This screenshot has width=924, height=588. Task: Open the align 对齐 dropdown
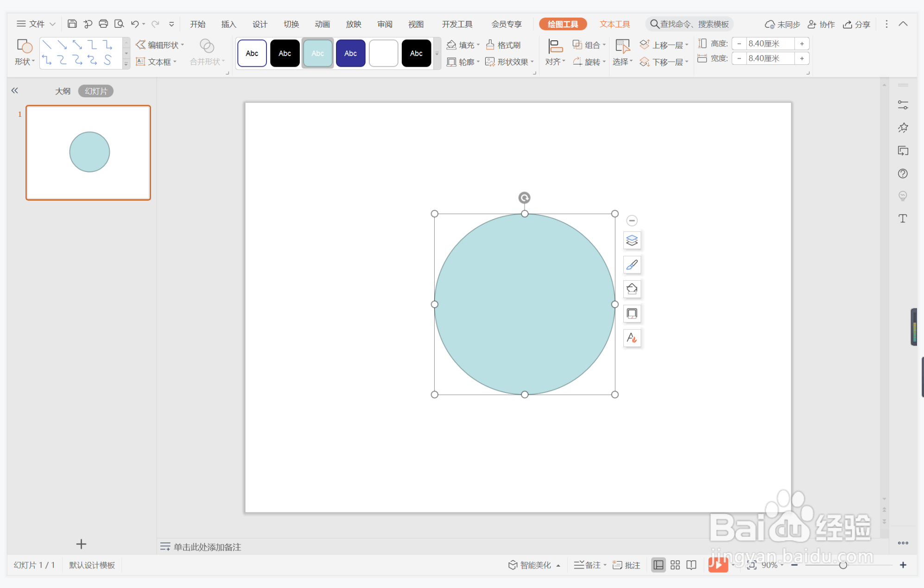pyautogui.click(x=555, y=53)
